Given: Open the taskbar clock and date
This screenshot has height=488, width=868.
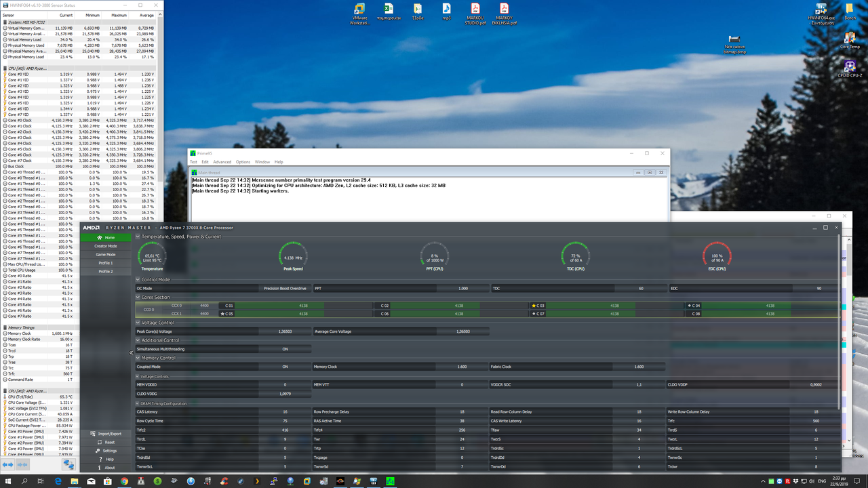Looking at the screenshot, I should point(841,481).
